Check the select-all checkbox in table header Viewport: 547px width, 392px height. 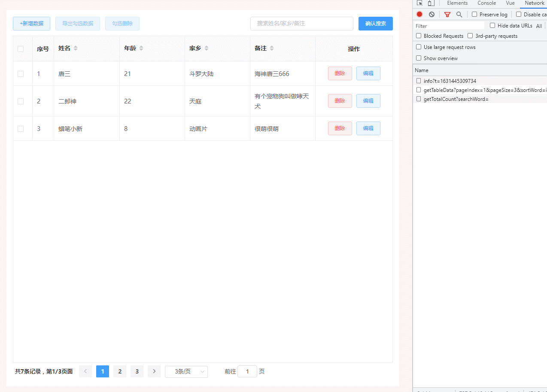[21, 49]
